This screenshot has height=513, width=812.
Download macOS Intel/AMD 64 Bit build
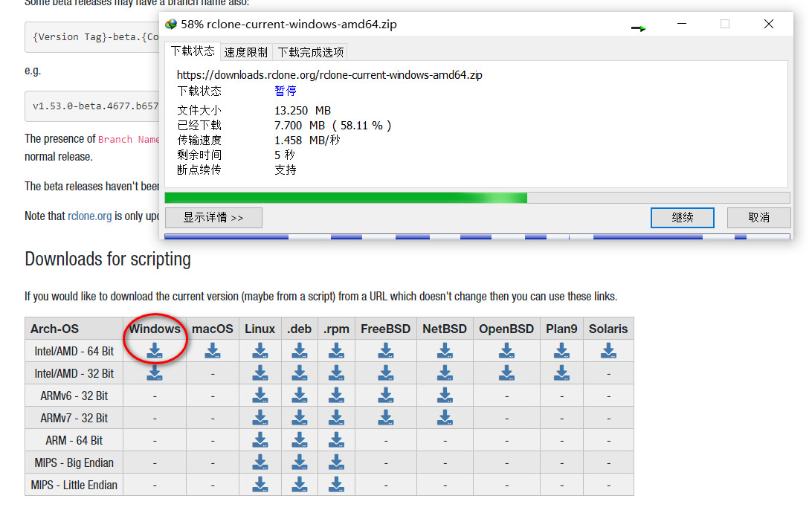coord(213,351)
